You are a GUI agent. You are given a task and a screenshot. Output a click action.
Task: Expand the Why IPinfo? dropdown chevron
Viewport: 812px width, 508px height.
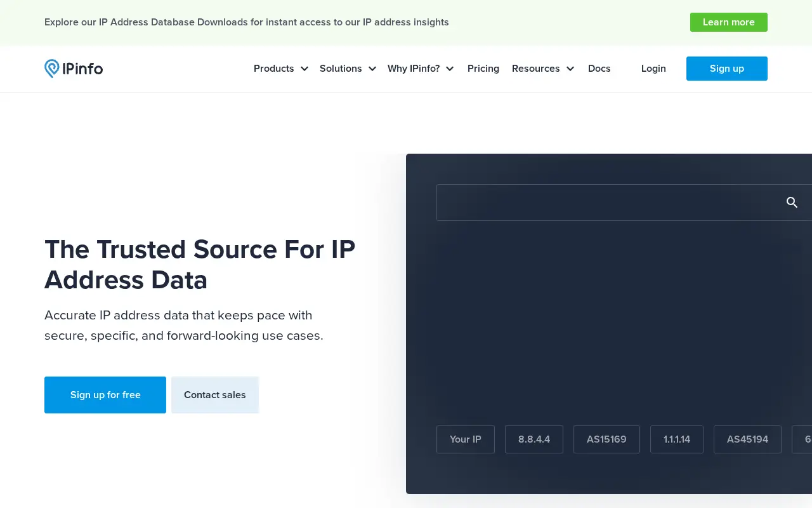(x=450, y=69)
